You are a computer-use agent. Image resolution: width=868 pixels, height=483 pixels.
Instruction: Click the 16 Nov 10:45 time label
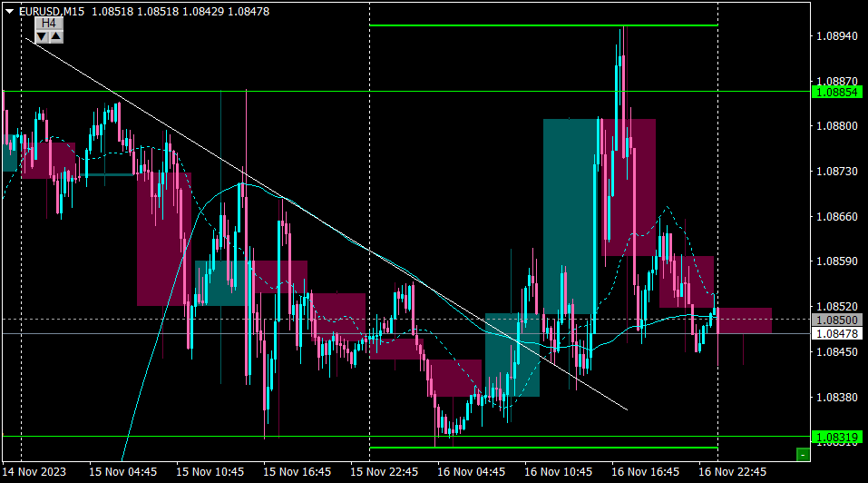(x=558, y=472)
